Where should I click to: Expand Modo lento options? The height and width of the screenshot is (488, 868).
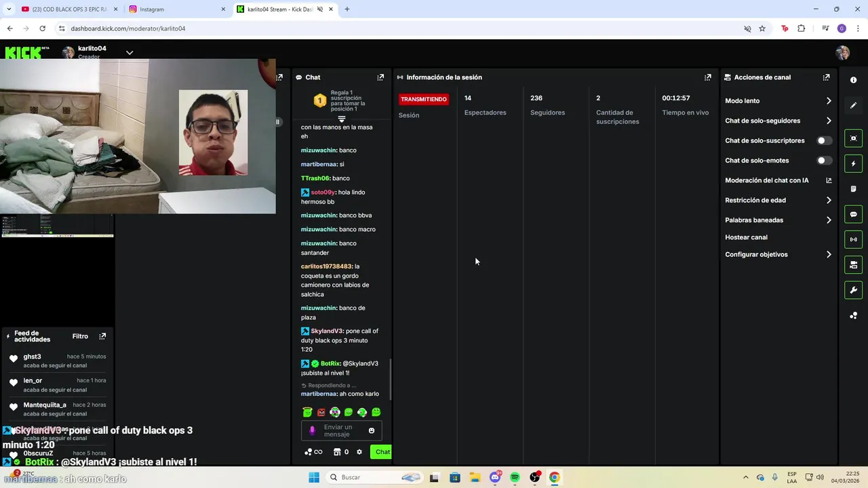coord(829,101)
